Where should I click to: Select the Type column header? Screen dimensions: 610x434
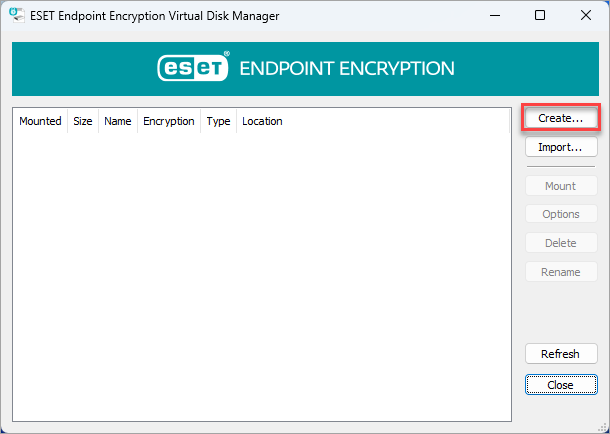(218, 121)
